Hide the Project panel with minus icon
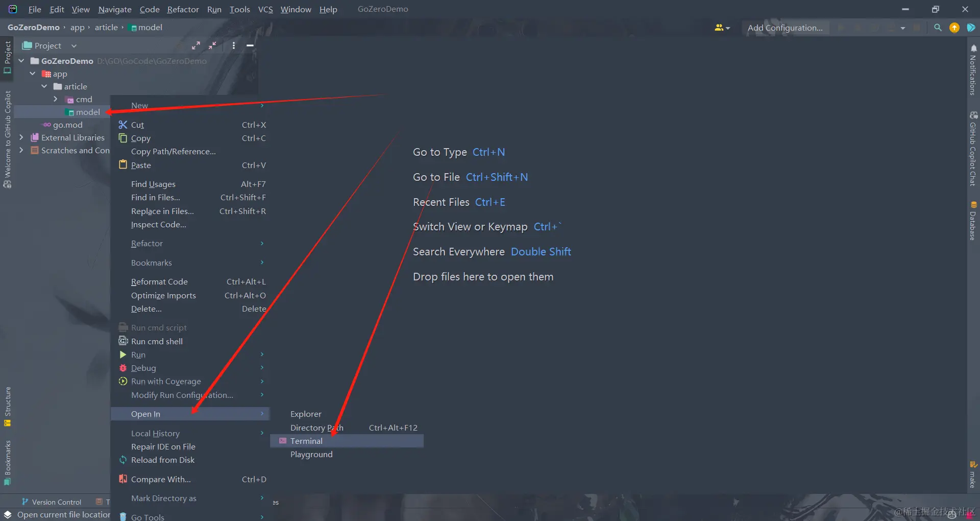This screenshot has width=980, height=521. point(250,45)
